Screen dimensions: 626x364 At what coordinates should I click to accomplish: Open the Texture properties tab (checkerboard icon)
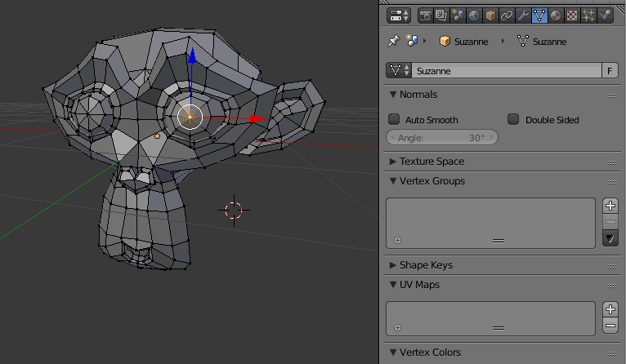572,16
